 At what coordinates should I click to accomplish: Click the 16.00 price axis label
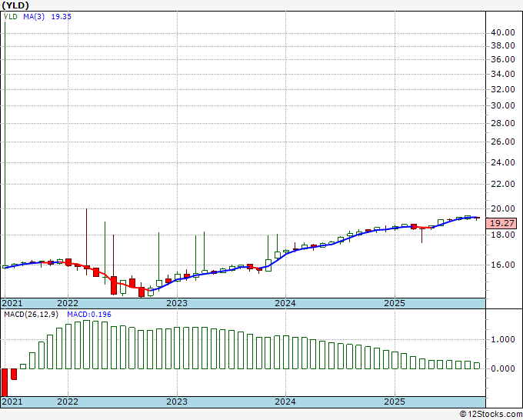tap(503, 265)
